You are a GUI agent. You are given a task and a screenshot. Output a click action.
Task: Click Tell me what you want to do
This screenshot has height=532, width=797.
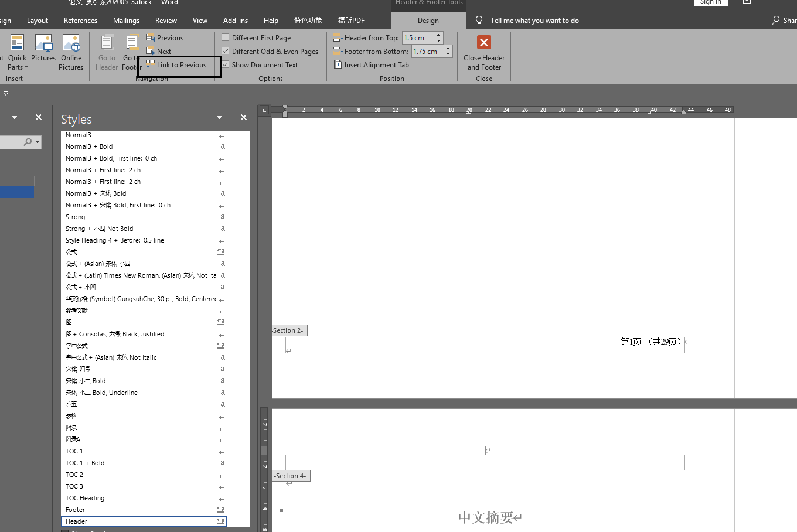point(534,21)
